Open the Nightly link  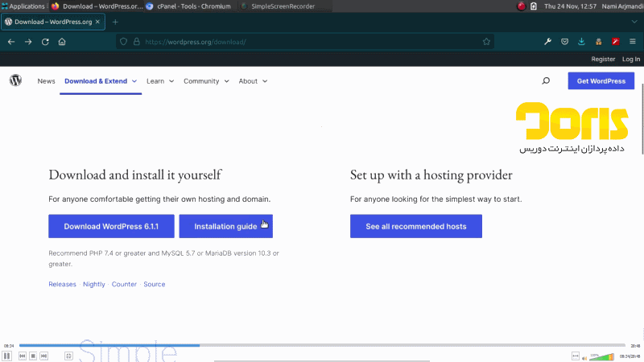click(x=94, y=284)
